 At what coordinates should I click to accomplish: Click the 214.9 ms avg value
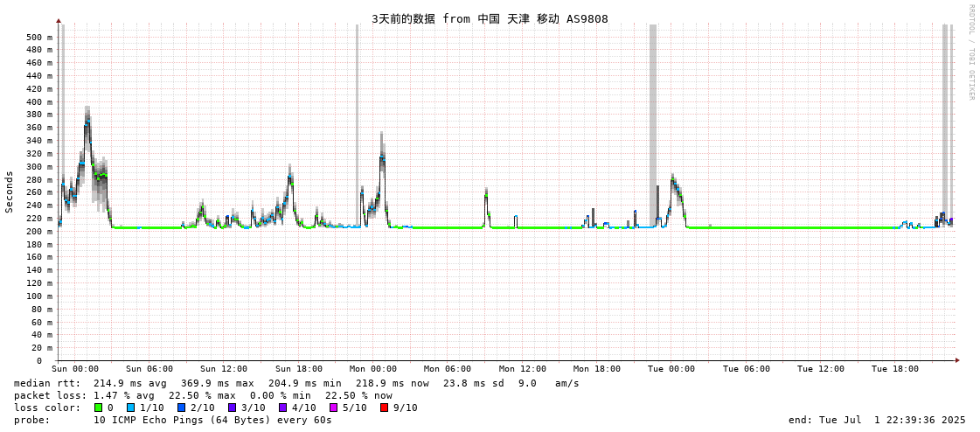coord(130,383)
